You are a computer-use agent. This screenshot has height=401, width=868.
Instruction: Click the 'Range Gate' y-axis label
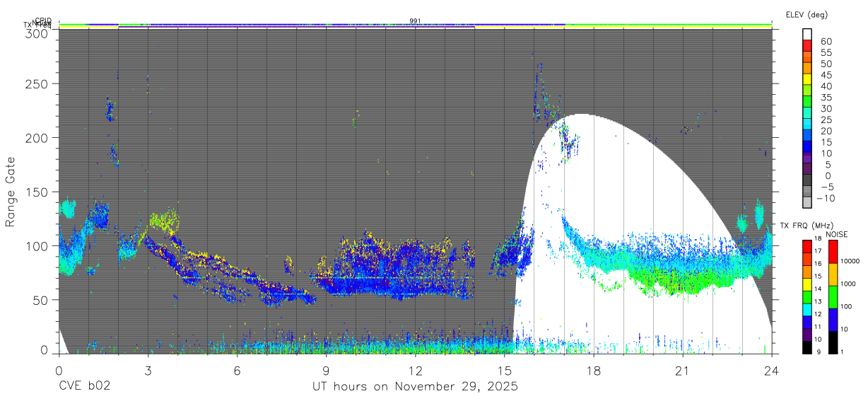pyautogui.click(x=11, y=192)
